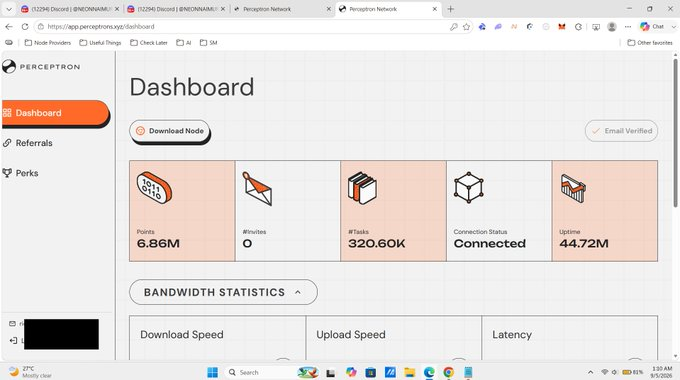Collapse the Bandwidth Statistics section
The image size is (680, 380).
[x=223, y=292]
